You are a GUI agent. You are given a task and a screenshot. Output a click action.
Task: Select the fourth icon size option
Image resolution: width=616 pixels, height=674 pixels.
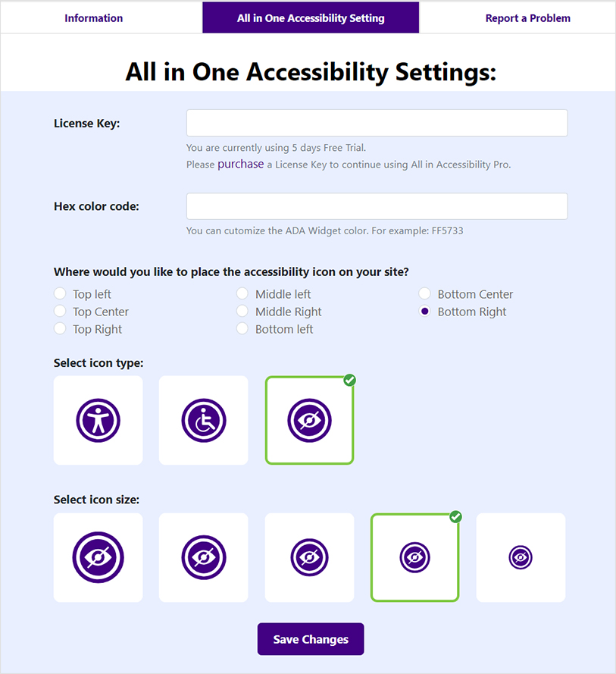(x=414, y=557)
